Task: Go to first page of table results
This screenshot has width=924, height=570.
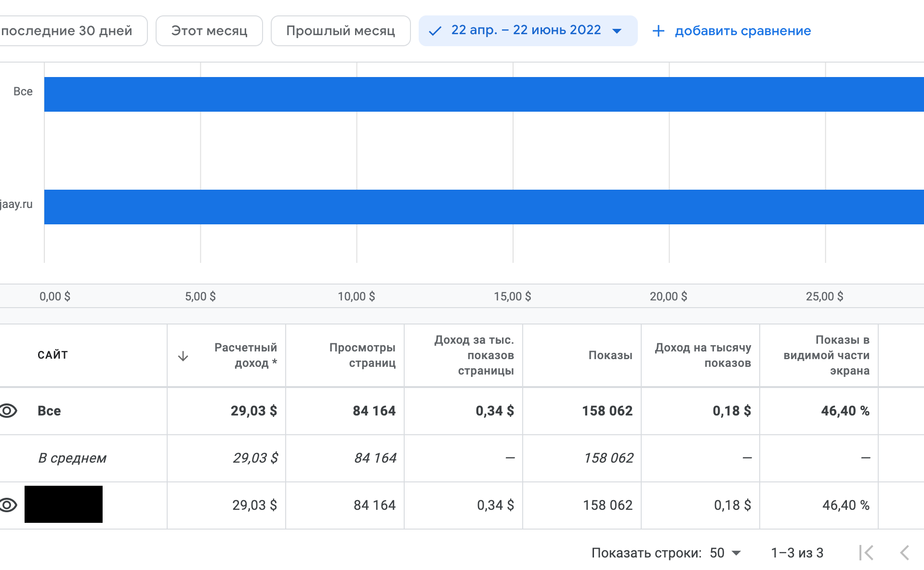Action: click(x=866, y=553)
